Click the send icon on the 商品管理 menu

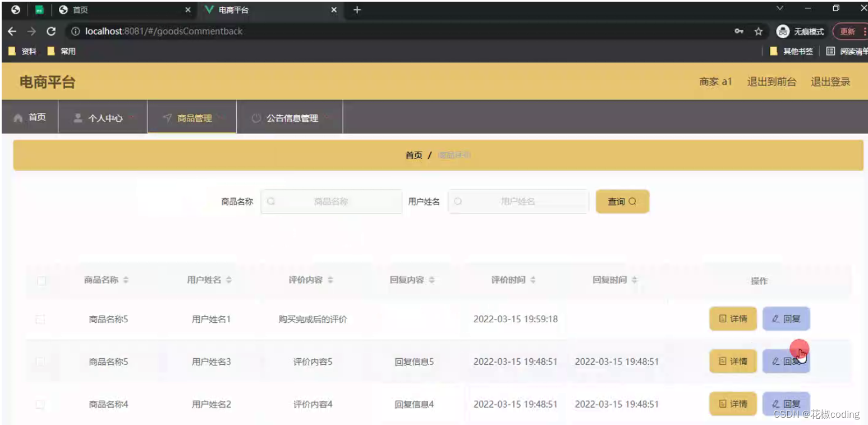coord(167,118)
